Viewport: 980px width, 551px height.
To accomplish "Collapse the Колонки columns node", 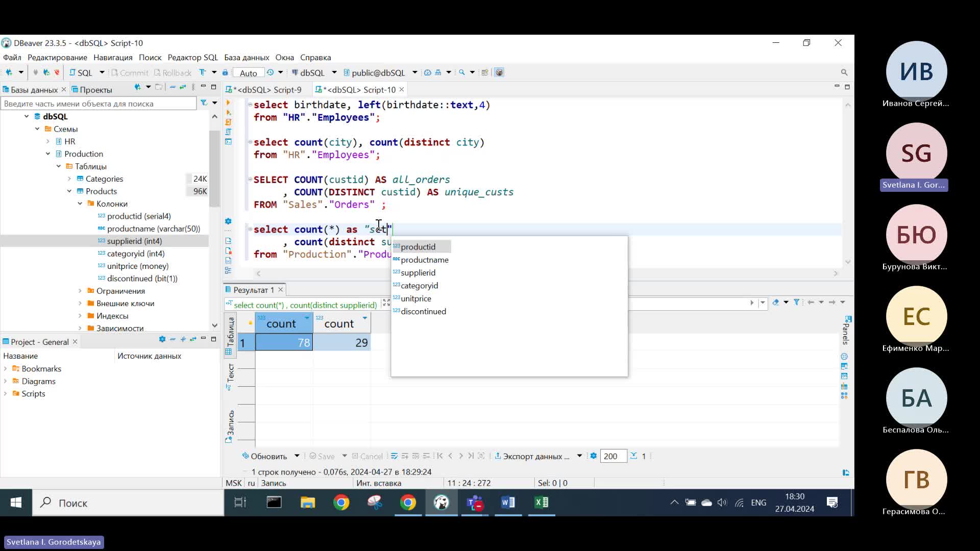I will [80, 204].
